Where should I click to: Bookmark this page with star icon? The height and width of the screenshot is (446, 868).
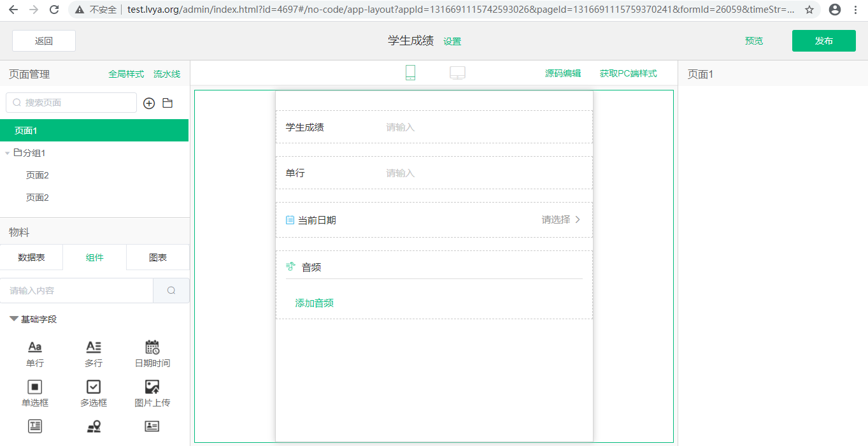[x=809, y=10]
